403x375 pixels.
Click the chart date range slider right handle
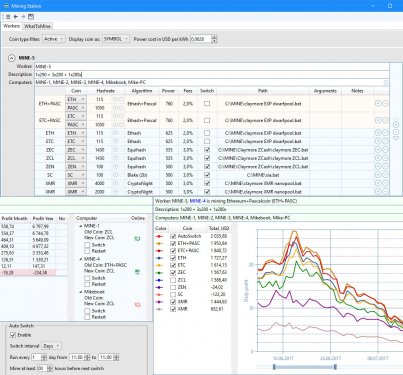[x=335, y=367]
